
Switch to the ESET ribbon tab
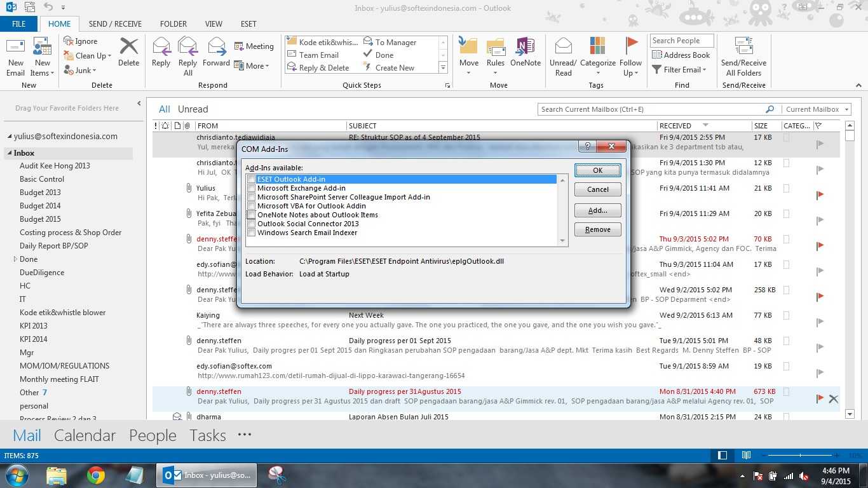point(248,24)
